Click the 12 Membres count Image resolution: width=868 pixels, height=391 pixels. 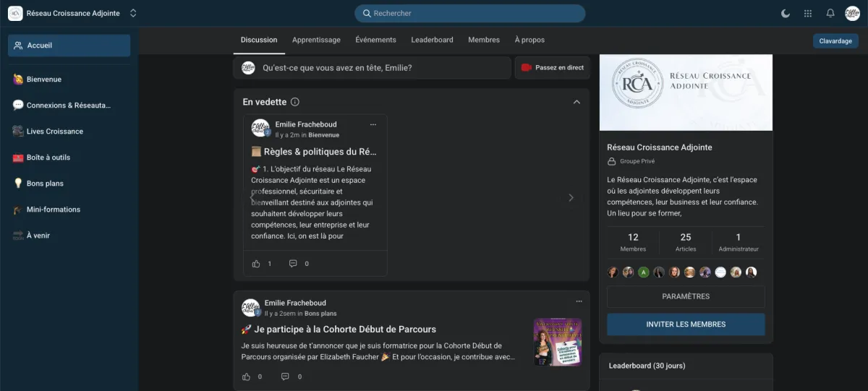coord(633,242)
